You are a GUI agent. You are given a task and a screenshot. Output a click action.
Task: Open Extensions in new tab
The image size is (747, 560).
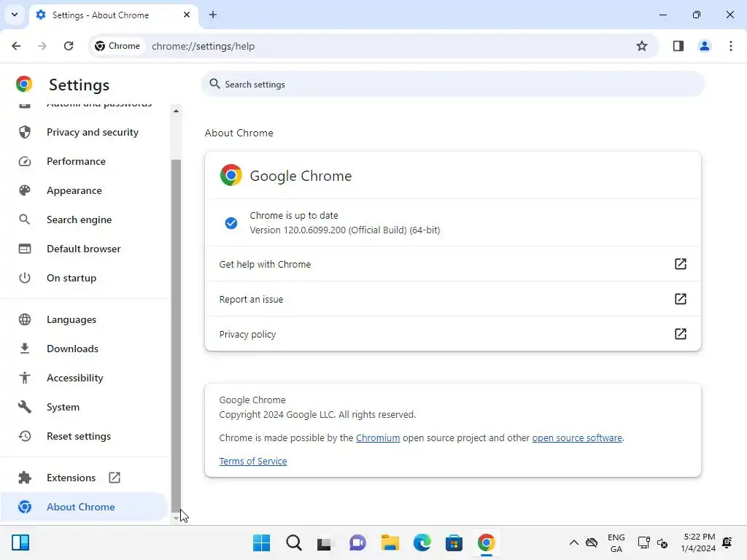(x=85, y=478)
